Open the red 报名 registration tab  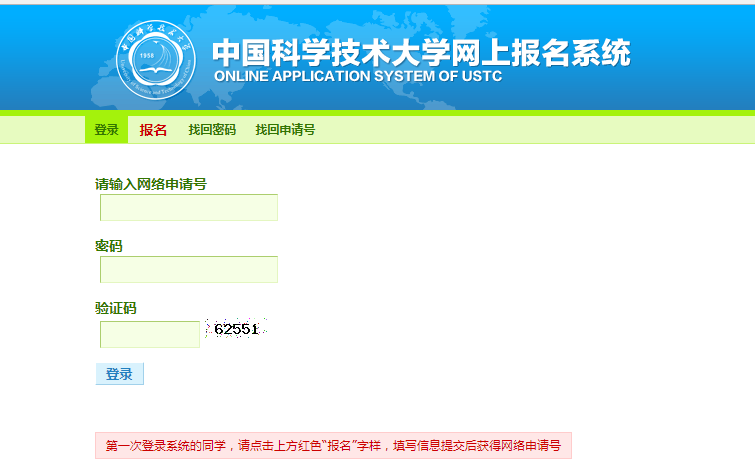coord(153,130)
